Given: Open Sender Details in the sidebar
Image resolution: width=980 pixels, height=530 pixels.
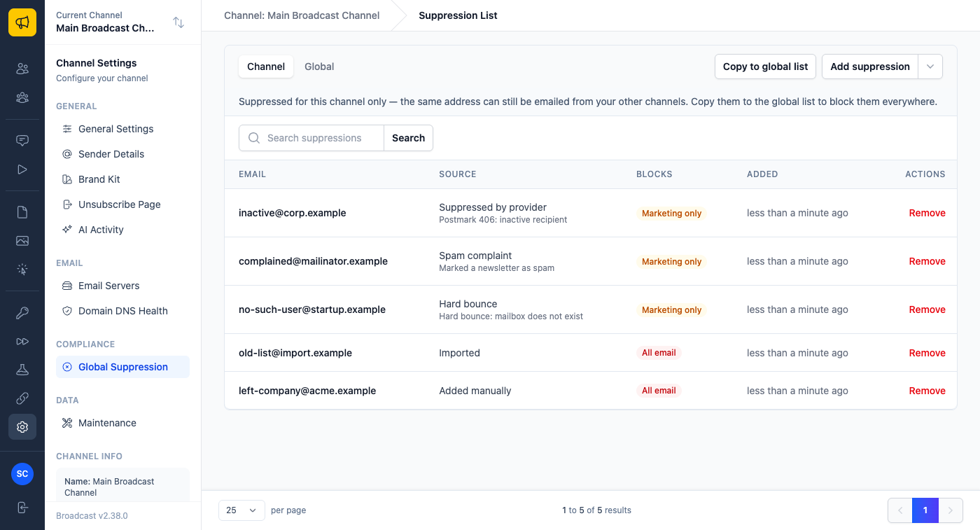Looking at the screenshot, I should (122, 154).
